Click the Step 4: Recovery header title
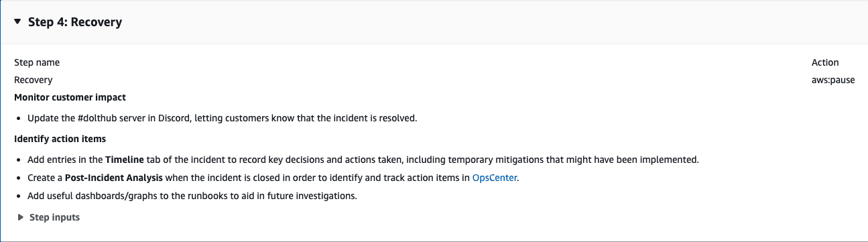The height and width of the screenshot is (242, 868). click(75, 22)
